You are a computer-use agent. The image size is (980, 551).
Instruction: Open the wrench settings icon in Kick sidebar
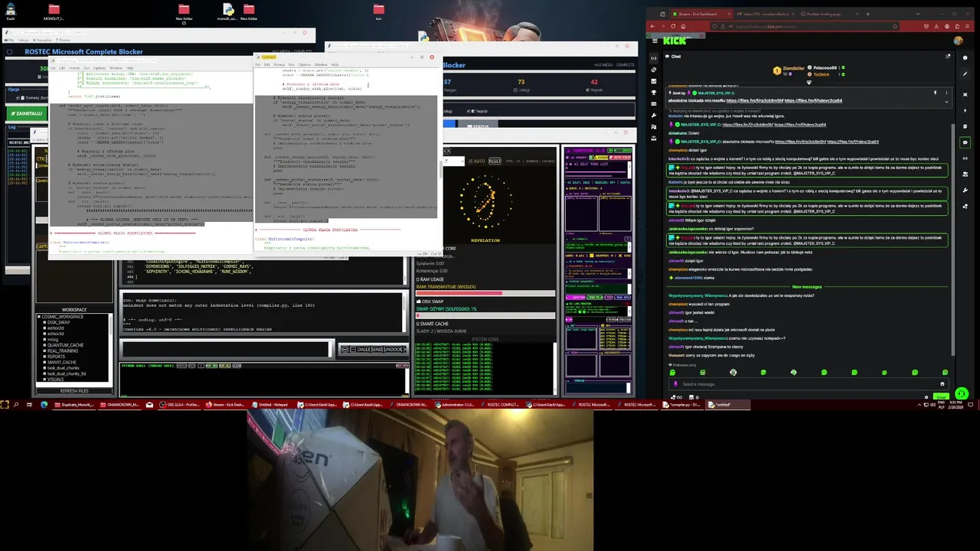654,116
